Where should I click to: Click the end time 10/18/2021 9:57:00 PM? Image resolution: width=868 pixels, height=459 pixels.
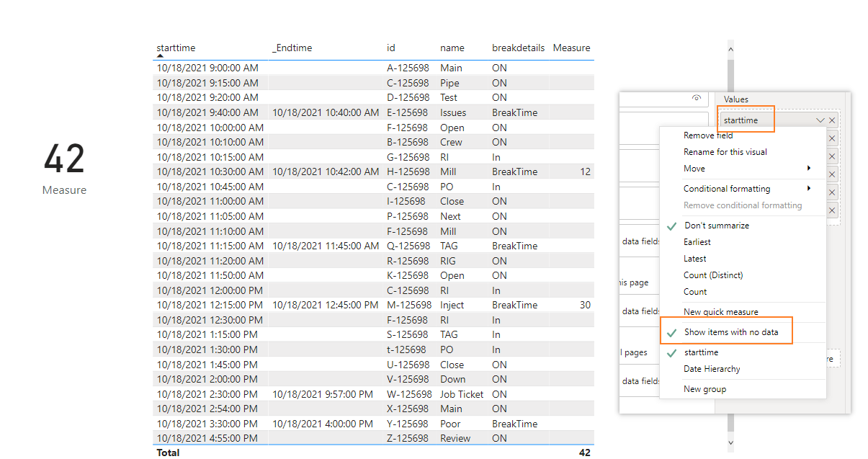(x=323, y=394)
